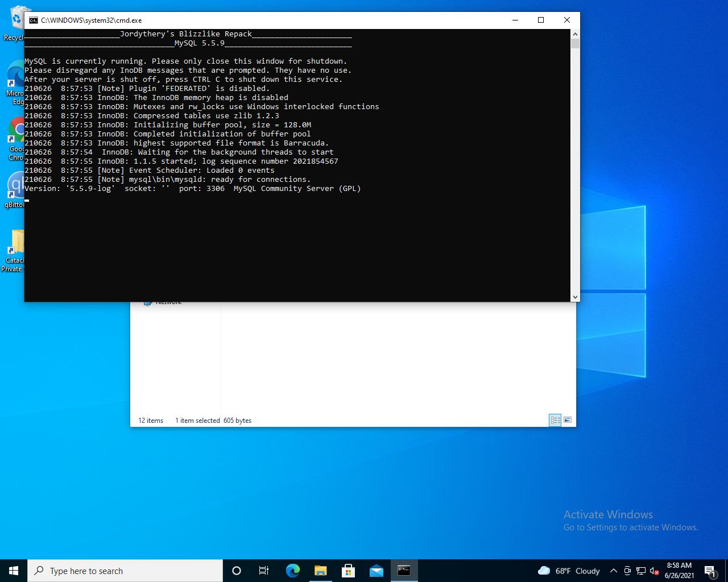The image size is (728, 582).
Task: Click the 68°F Cloudy weather text
Action: 577,571
